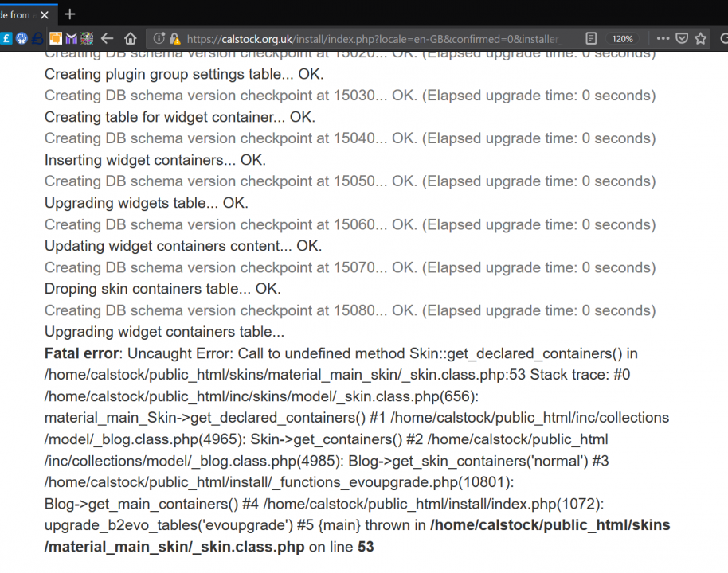Go back to the previous page
Image resolution: width=728 pixels, height=573 pixels.
pos(108,38)
